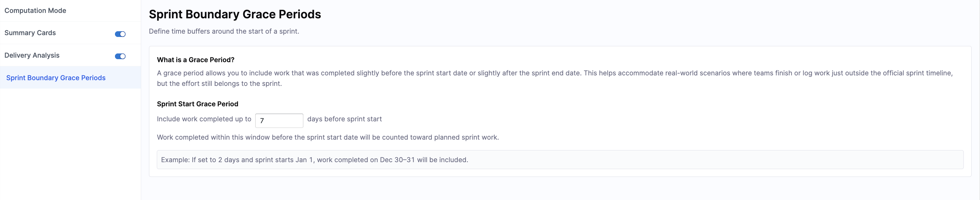Viewport: 980px width, 200px height.
Task: Click the "days before sprint start" label
Action: pos(344,119)
